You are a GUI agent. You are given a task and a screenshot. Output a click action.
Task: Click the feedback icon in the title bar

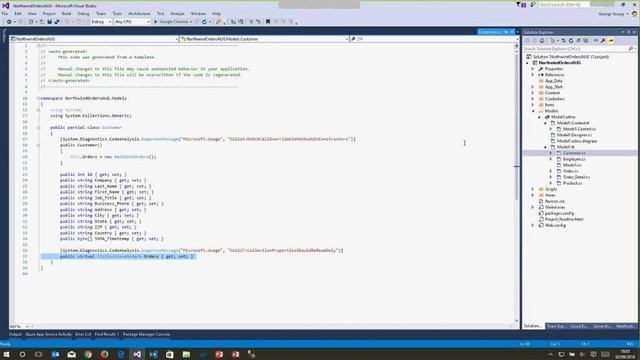(533, 5)
